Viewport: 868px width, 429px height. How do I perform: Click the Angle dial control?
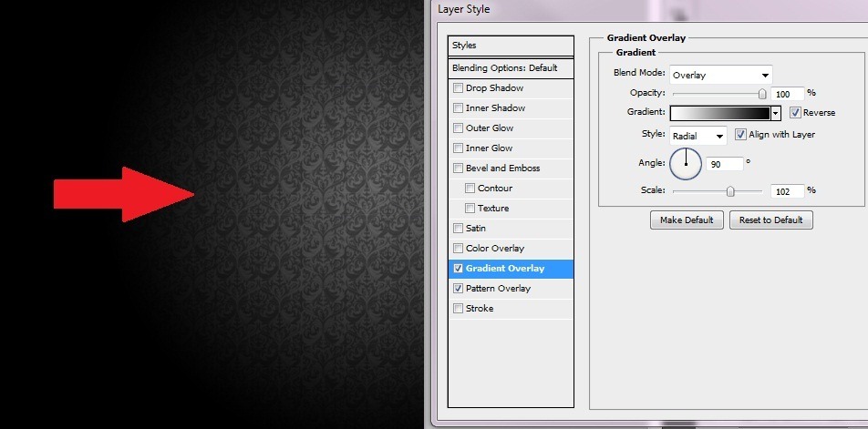click(x=686, y=164)
